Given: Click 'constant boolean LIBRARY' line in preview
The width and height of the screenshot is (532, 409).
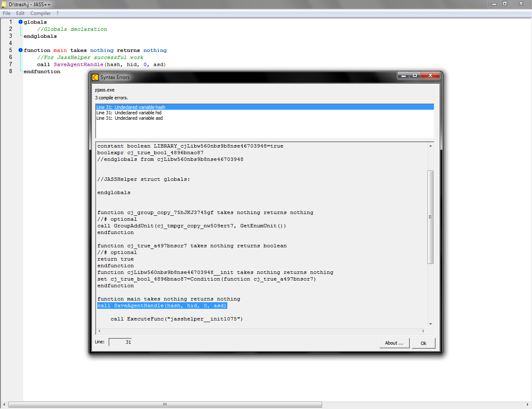Looking at the screenshot, I should point(190,146).
